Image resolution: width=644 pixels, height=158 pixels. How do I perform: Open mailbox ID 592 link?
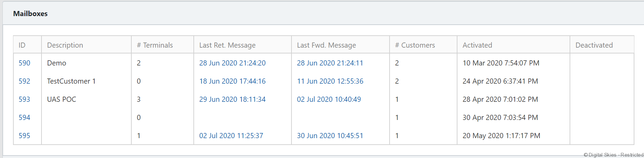pos(24,81)
